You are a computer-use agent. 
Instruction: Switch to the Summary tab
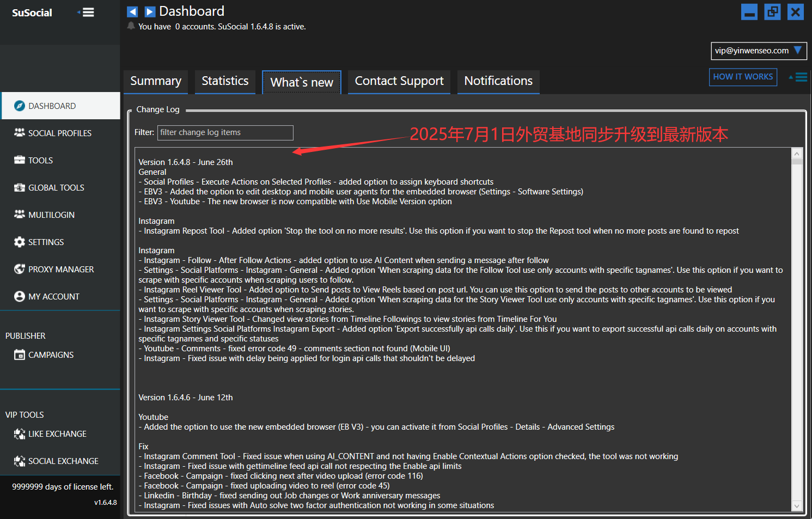click(x=156, y=81)
